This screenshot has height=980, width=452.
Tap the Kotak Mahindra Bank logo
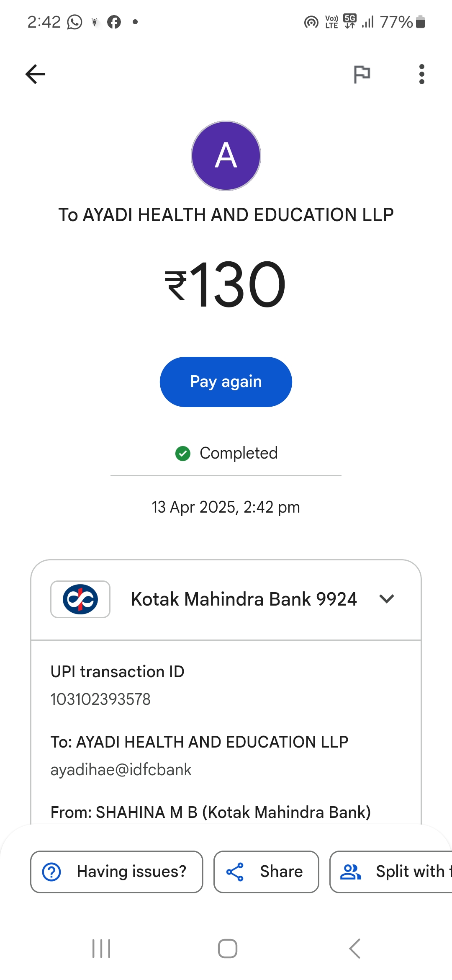(80, 599)
